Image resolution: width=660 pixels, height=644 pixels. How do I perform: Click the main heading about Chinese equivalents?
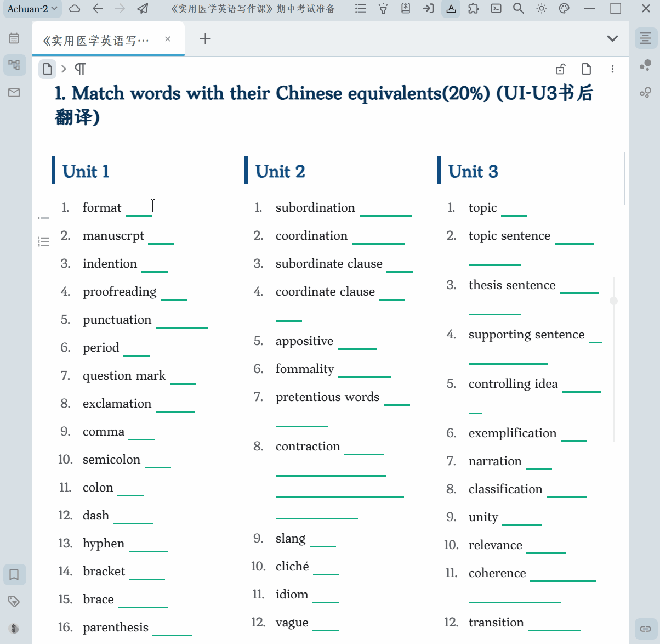[323, 105]
